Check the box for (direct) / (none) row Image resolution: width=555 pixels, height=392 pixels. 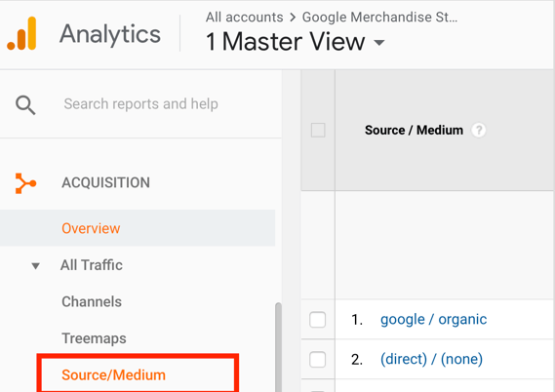[x=318, y=360]
